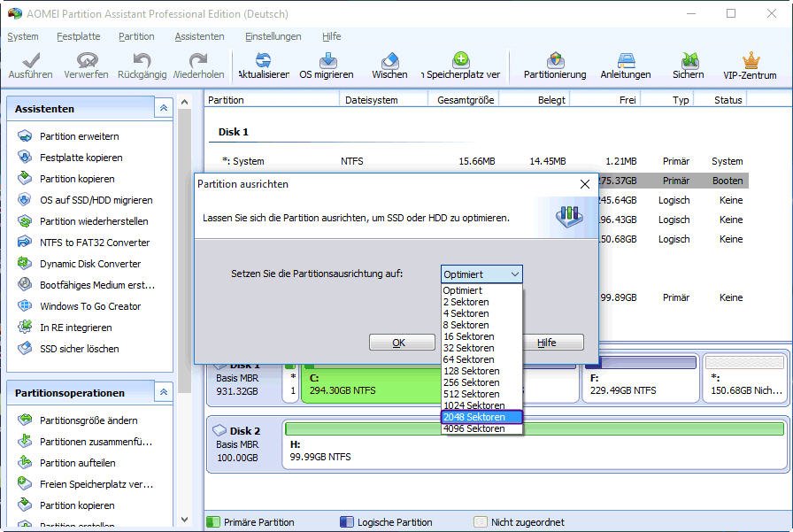Image resolution: width=793 pixels, height=532 pixels.
Task: Choose Partition aufteilen operation
Action: (77, 463)
